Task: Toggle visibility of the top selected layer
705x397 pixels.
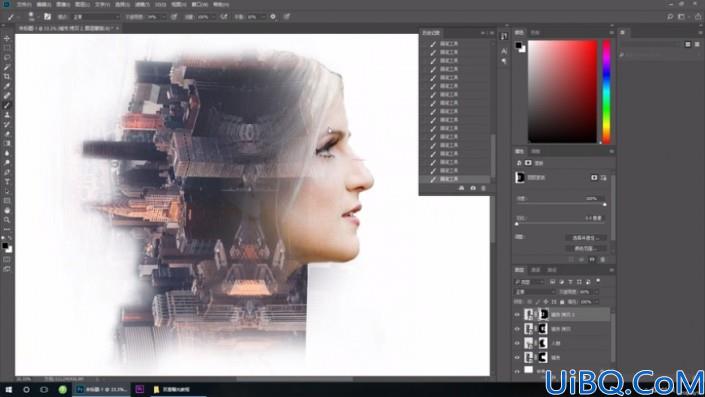Action: click(x=517, y=315)
